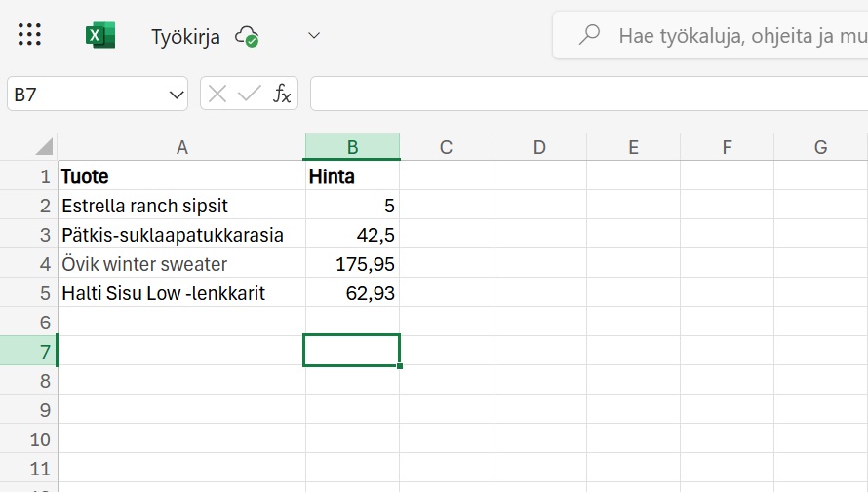The image size is (868, 494).
Task: Open the app launcher grid icon
Action: (x=29, y=36)
